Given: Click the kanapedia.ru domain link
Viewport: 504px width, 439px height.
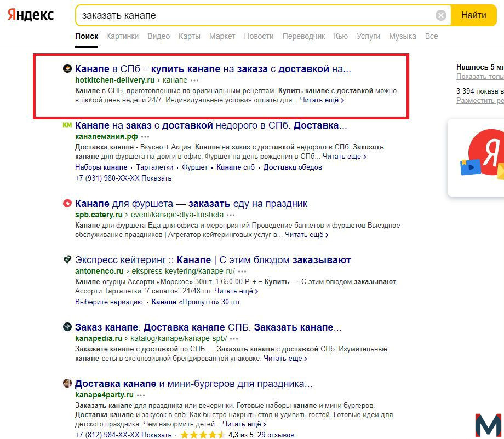Looking at the screenshot, I should tap(99, 338).
